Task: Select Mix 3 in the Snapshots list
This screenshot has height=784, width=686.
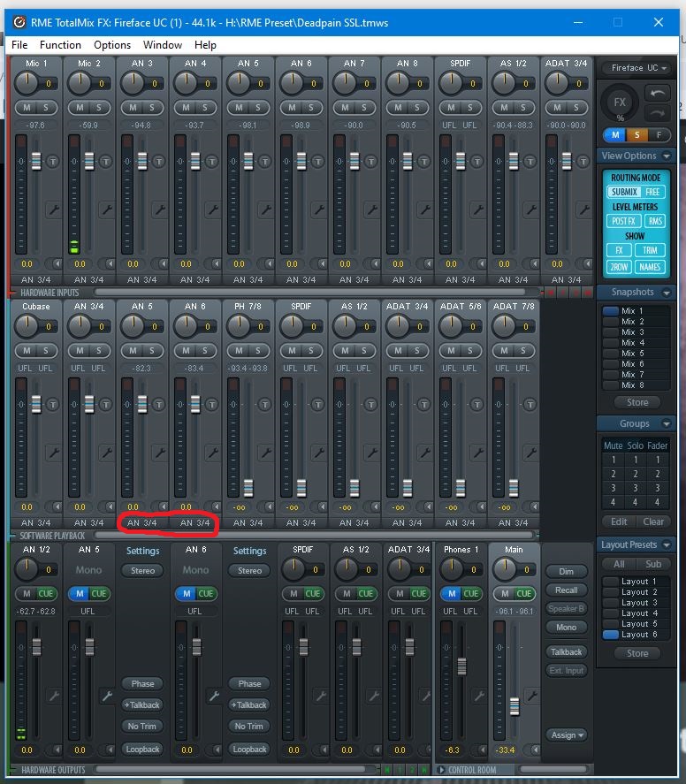Action: [x=633, y=332]
